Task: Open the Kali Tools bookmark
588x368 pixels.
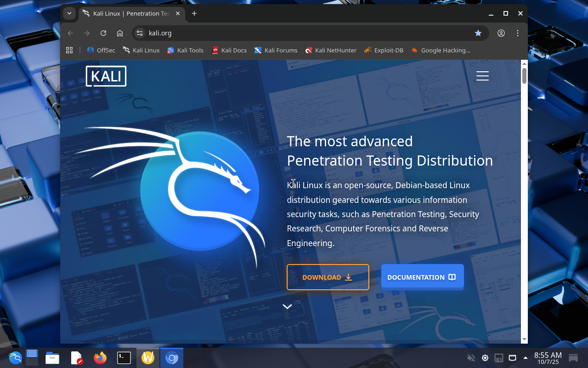Action: pyautogui.click(x=185, y=50)
